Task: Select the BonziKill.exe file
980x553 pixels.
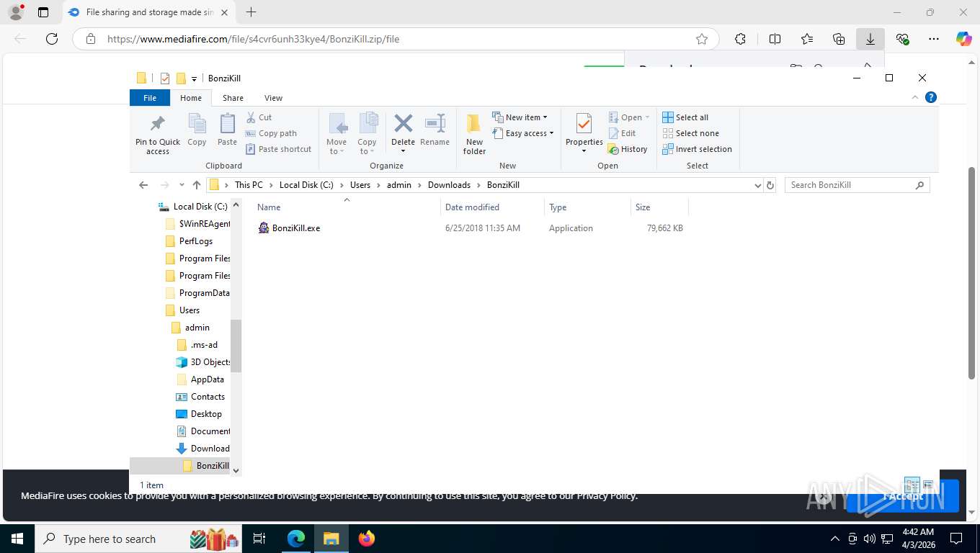Action: pyautogui.click(x=296, y=228)
